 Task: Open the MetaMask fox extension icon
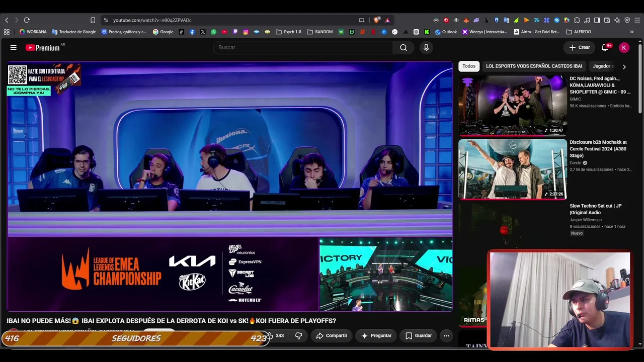(x=466, y=20)
